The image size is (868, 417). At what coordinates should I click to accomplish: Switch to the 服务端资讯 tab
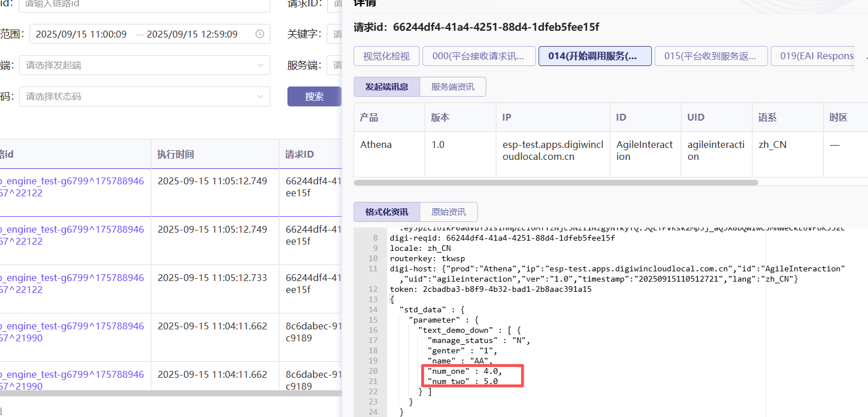point(452,87)
